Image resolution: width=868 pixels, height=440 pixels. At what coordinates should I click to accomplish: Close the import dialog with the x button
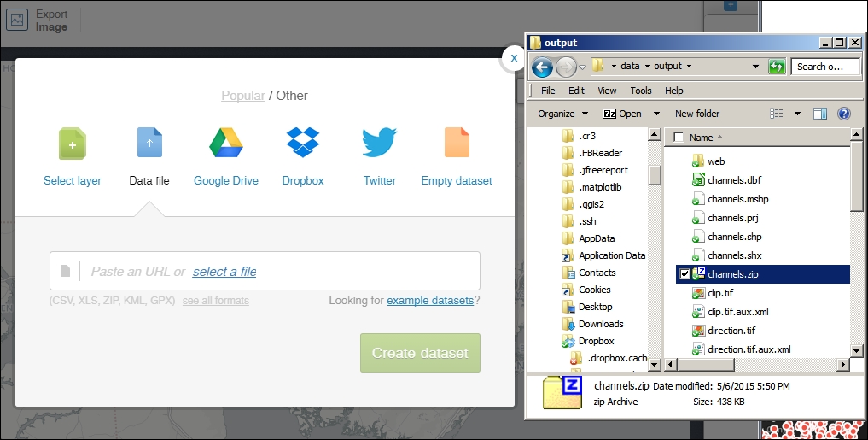[x=514, y=58]
